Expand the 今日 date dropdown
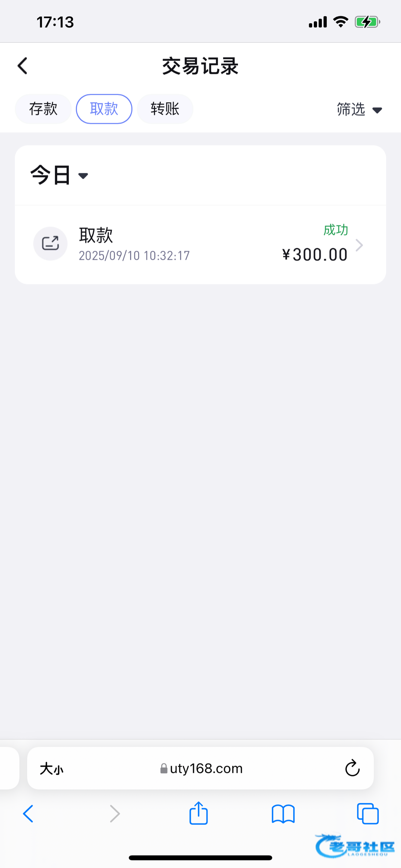The width and height of the screenshot is (401, 868). coord(59,175)
